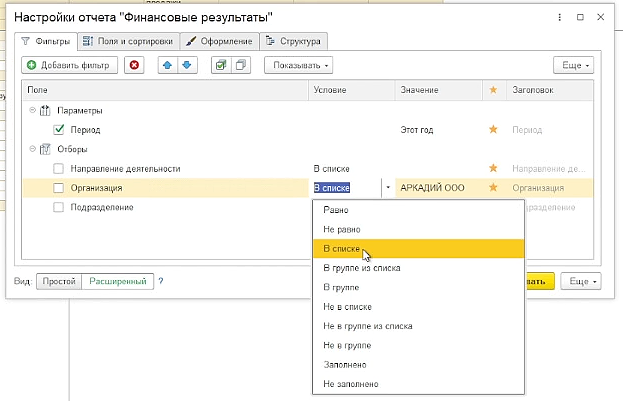
Task: Check all filters icon button
Action: tap(221, 65)
